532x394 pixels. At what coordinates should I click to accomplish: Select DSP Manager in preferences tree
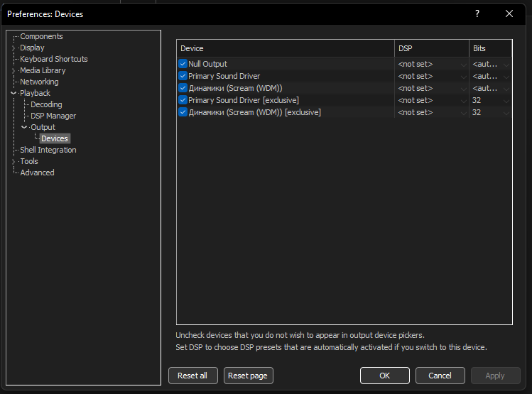tap(53, 116)
